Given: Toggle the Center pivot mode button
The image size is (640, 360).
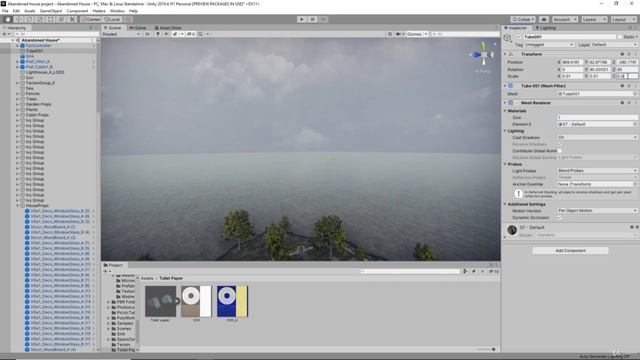Looking at the screenshot, I should (91, 19).
